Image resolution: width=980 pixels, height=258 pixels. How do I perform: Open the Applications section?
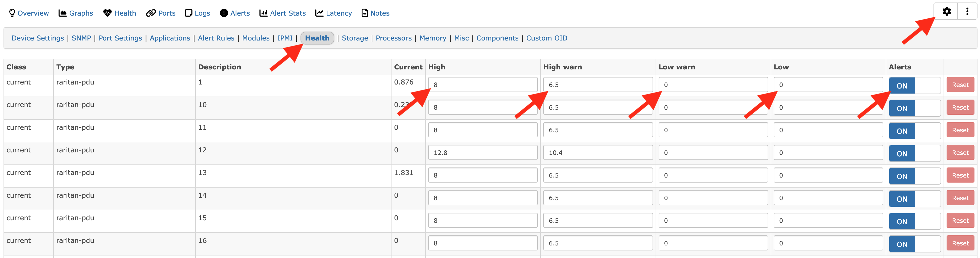170,38
